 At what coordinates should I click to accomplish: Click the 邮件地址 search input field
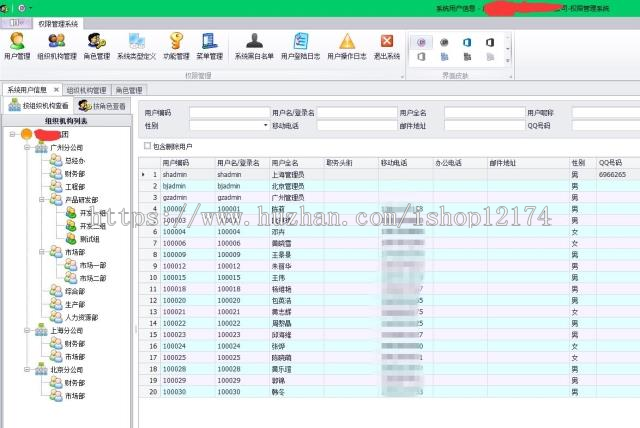484,125
